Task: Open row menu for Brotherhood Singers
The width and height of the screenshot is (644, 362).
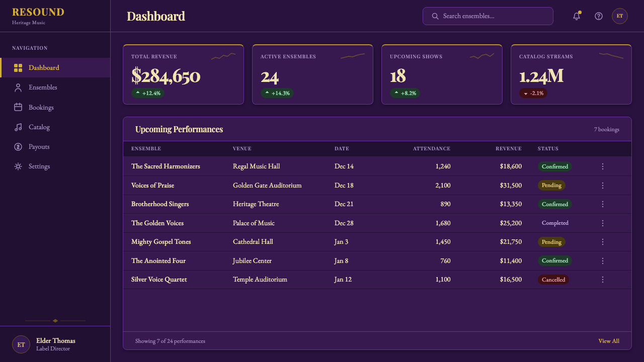Action: (x=603, y=204)
